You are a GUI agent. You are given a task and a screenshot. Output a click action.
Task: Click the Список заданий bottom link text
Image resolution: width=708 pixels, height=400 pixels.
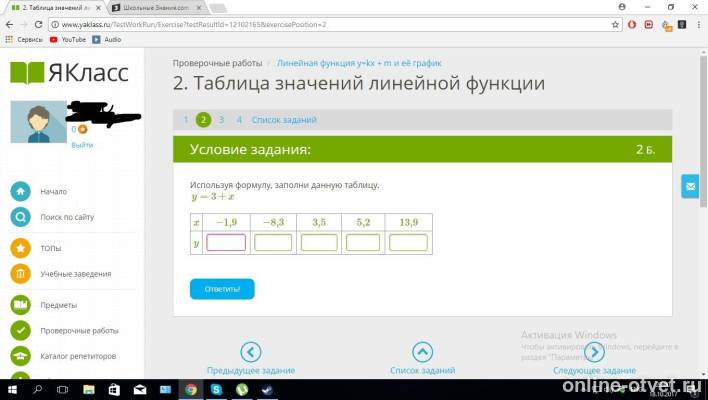[x=423, y=371]
